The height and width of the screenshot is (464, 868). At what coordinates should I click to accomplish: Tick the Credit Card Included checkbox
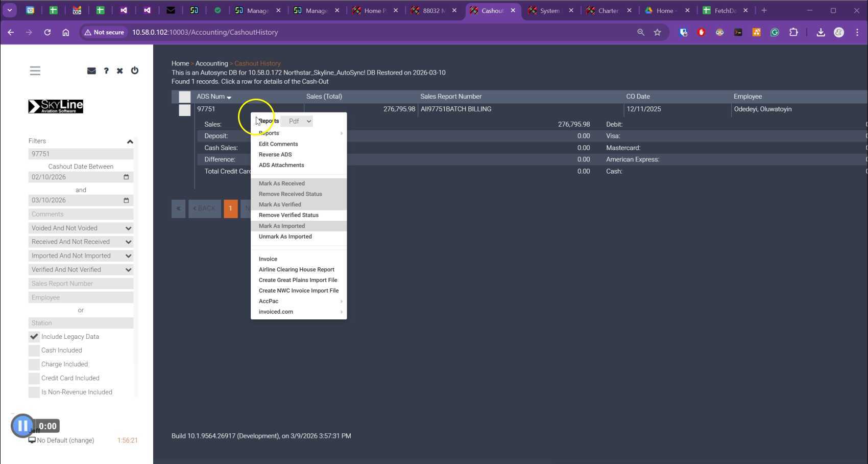[34, 378]
